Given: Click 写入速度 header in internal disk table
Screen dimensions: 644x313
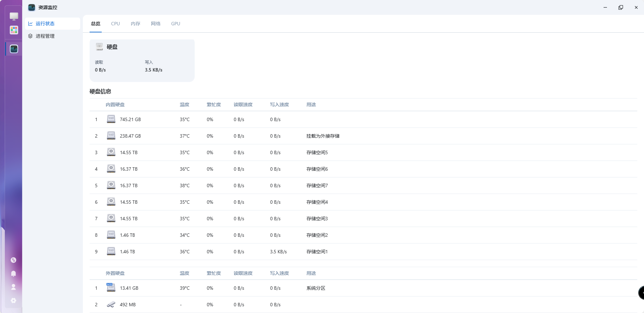Looking at the screenshot, I should click(280, 105).
